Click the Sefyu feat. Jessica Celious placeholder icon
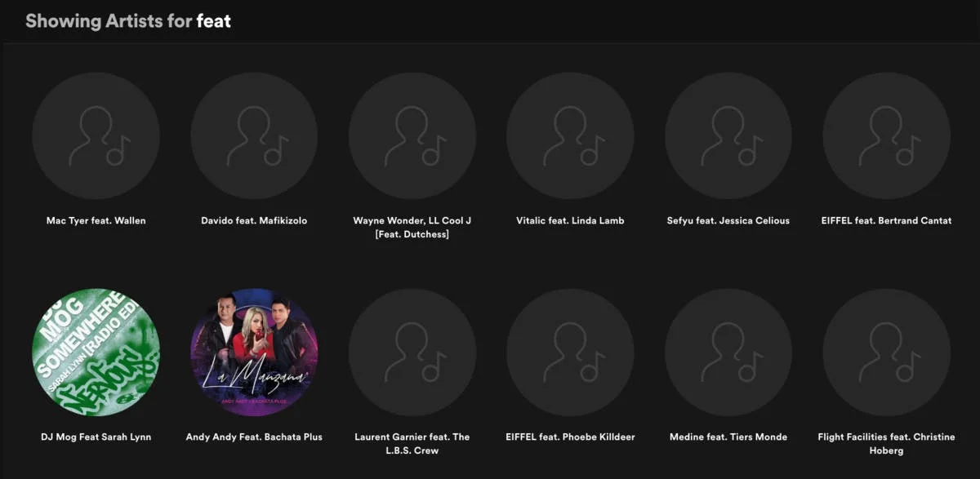Viewport: 980px width, 479px height. pyautogui.click(x=728, y=135)
